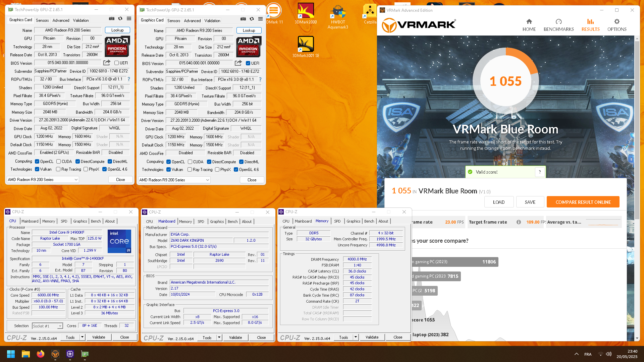Screen dimensions: 644x362
Task: Open SPD tab in CPU-Z CPU window
Action: click(64, 221)
